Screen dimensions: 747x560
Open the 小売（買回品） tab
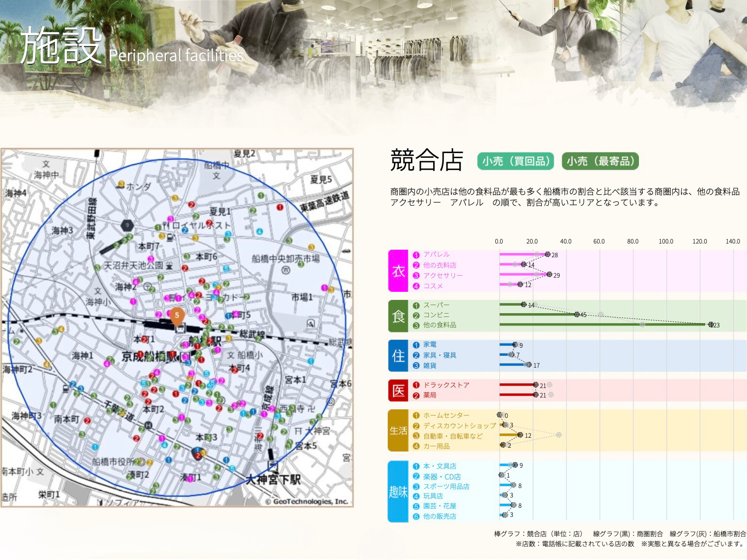516,161
